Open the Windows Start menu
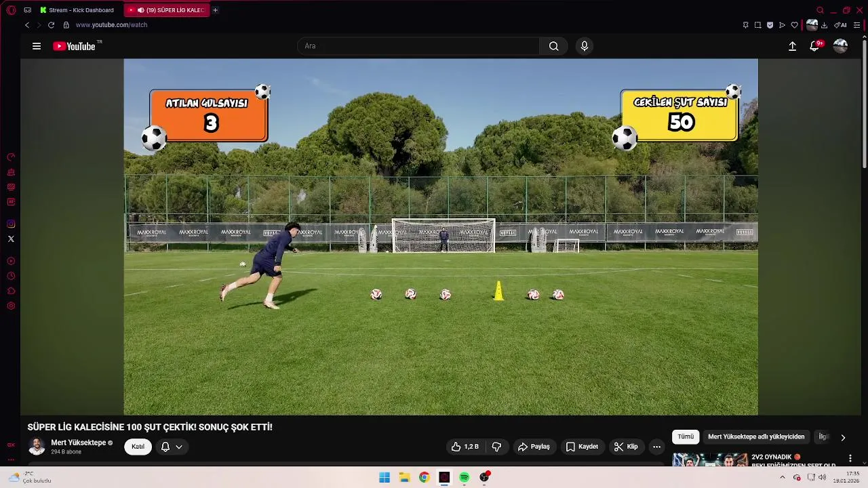 [384, 477]
